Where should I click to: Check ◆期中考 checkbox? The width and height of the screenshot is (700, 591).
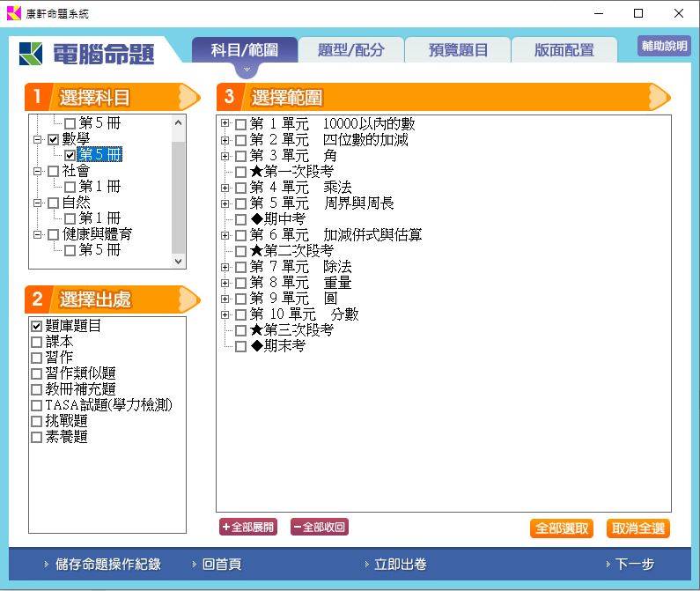(x=240, y=219)
